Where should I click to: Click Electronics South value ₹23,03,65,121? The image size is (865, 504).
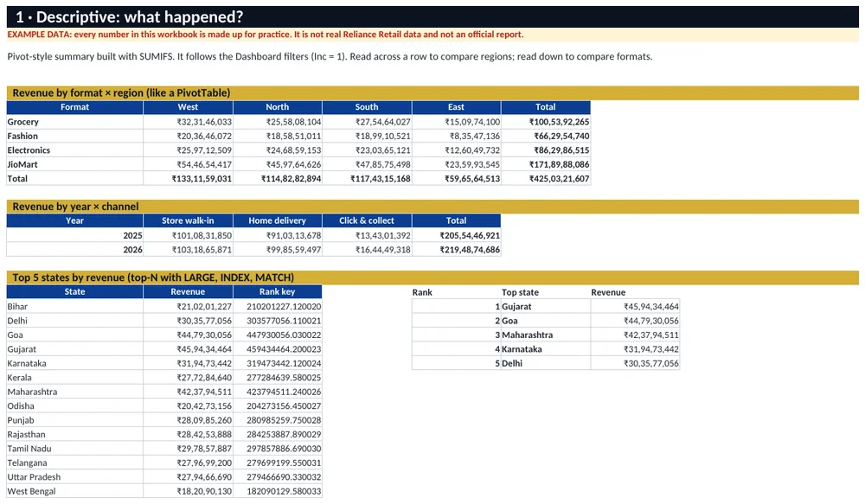[367, 150]
